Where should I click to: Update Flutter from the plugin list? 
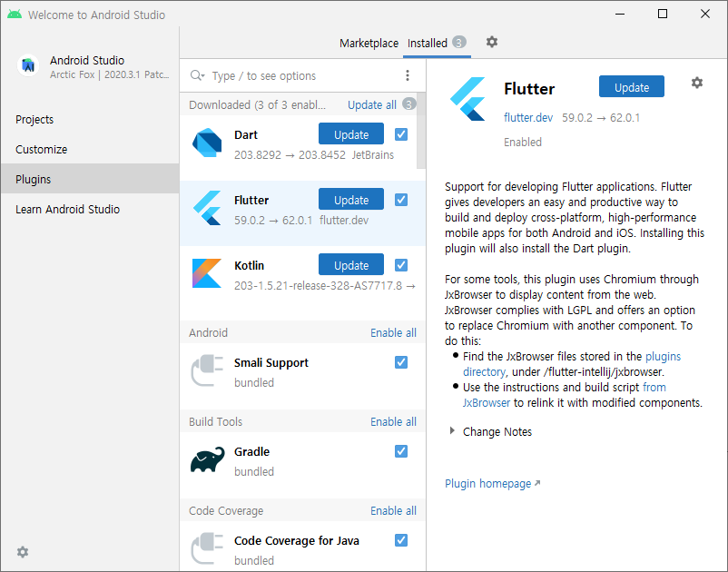(351, 200)
